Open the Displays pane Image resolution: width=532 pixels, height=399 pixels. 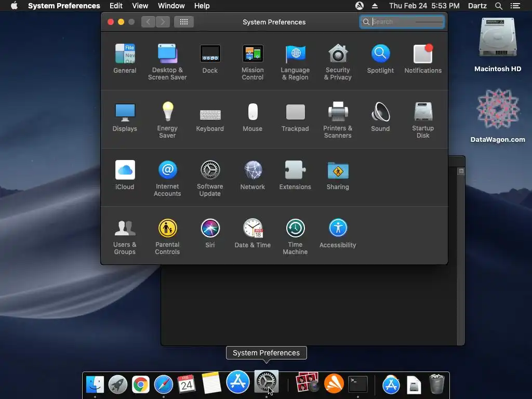[x=125, y=117]
